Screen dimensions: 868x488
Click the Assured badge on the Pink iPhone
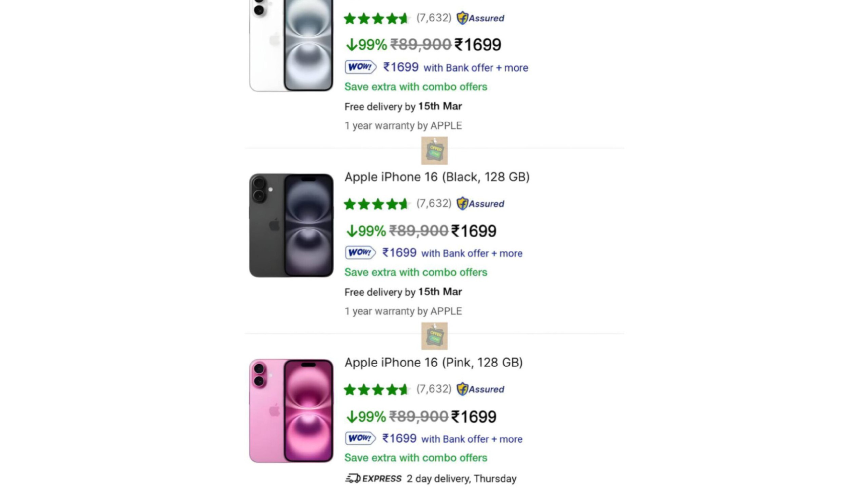(x=480, y=389)
